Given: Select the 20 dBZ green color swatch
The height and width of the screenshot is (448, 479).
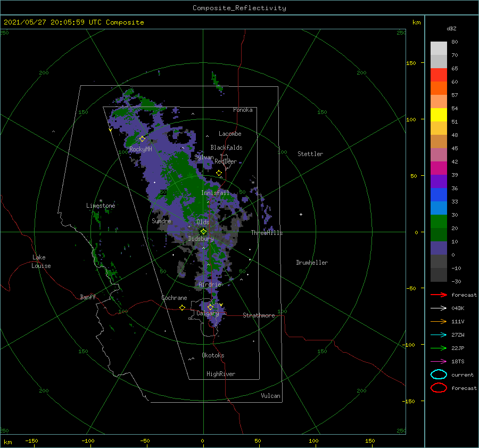Looking at the screenshot, I should click(439, 234).
